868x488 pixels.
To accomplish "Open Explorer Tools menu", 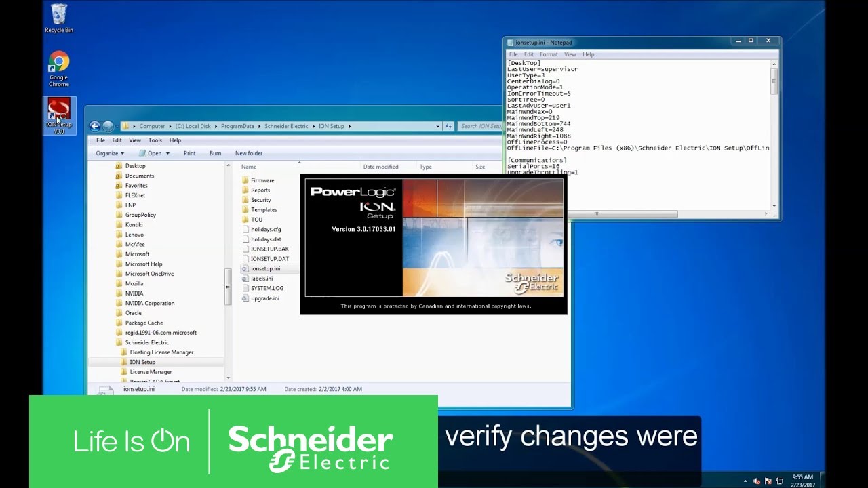I will [155, 140].
